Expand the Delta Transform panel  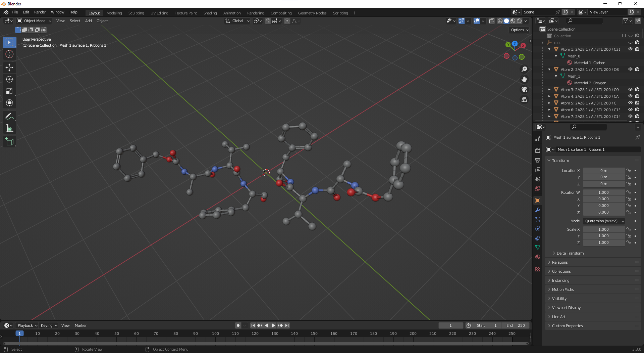point(570,253)
